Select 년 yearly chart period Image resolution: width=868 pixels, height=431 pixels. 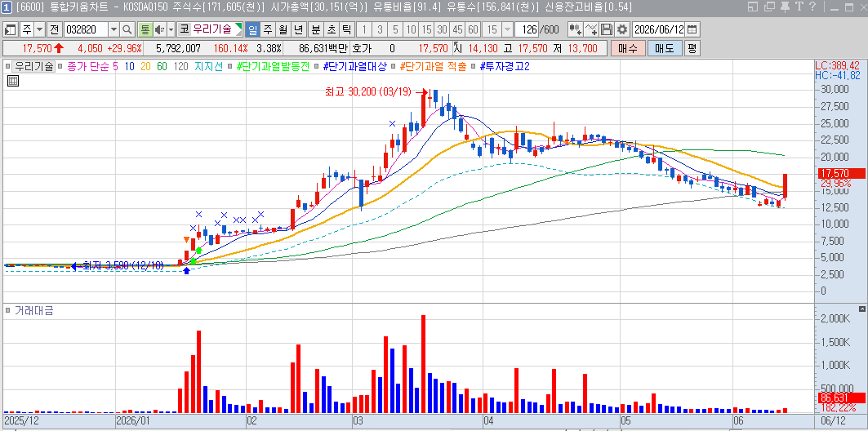pyautogui.click(x=299, y=29)
